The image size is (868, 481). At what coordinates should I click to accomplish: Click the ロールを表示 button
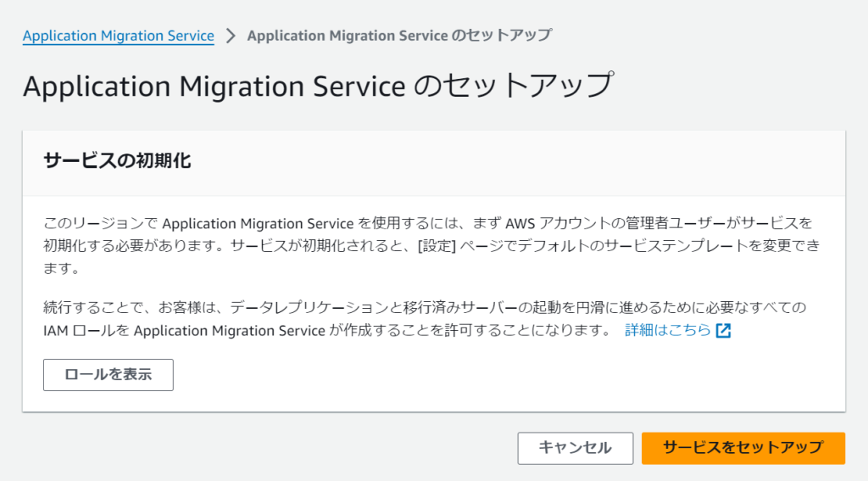coord(108,375)
